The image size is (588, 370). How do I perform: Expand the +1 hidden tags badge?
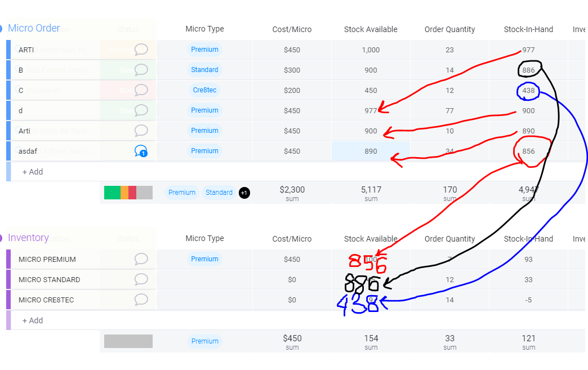tap(244, 193)
